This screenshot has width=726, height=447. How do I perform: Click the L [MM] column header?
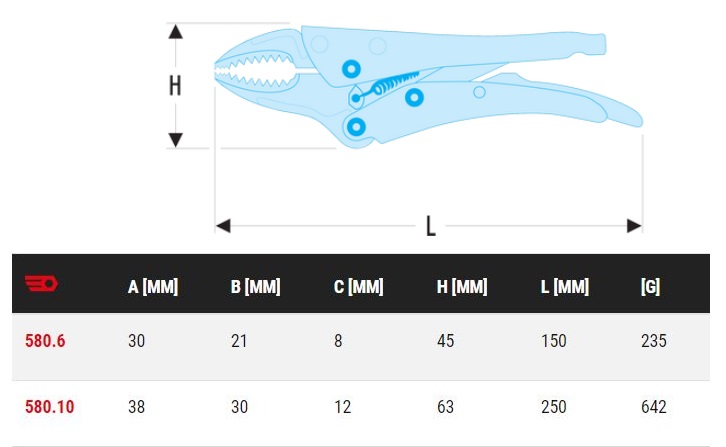click(x=565, y=287)
